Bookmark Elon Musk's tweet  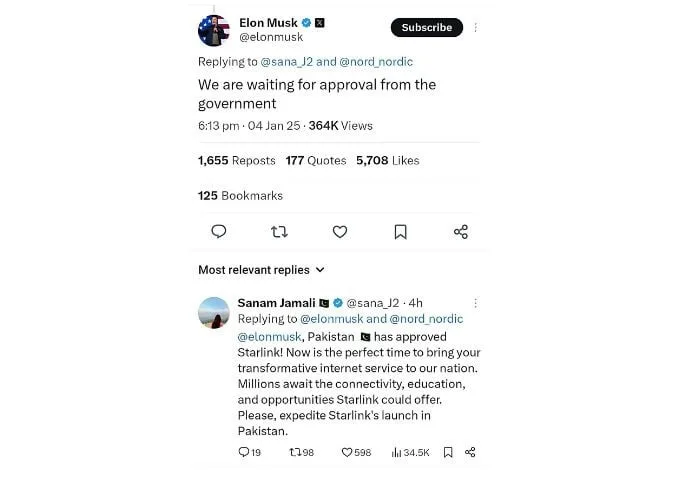(400, 232)
